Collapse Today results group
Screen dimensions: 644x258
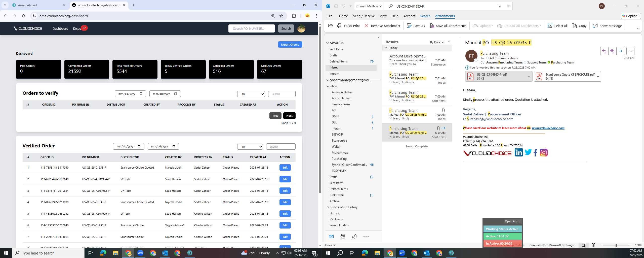(x=386, y=48)
